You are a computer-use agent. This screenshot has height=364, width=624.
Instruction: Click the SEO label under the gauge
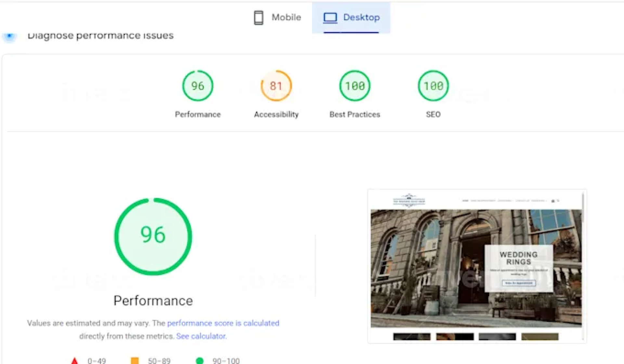(x=433, y=114)
